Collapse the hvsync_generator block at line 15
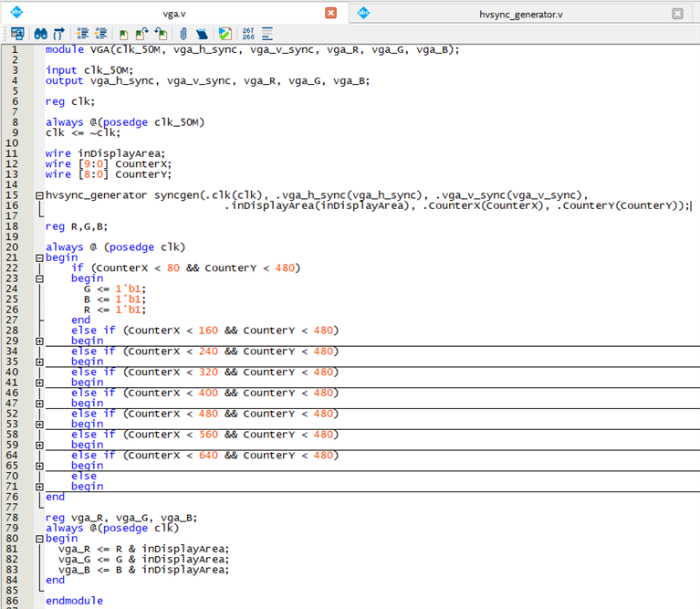The width and height of the screenshot is (700, 609). [38, 195]
